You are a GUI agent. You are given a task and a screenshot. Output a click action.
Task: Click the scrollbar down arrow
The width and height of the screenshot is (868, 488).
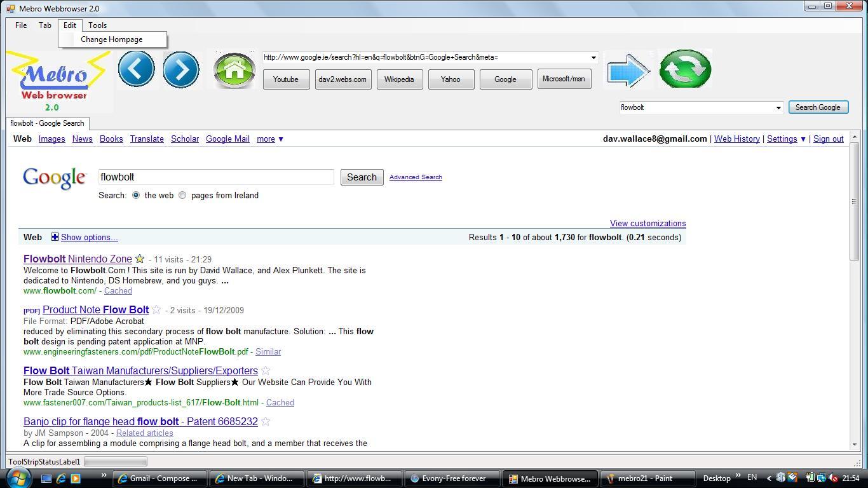click(854, 445)
